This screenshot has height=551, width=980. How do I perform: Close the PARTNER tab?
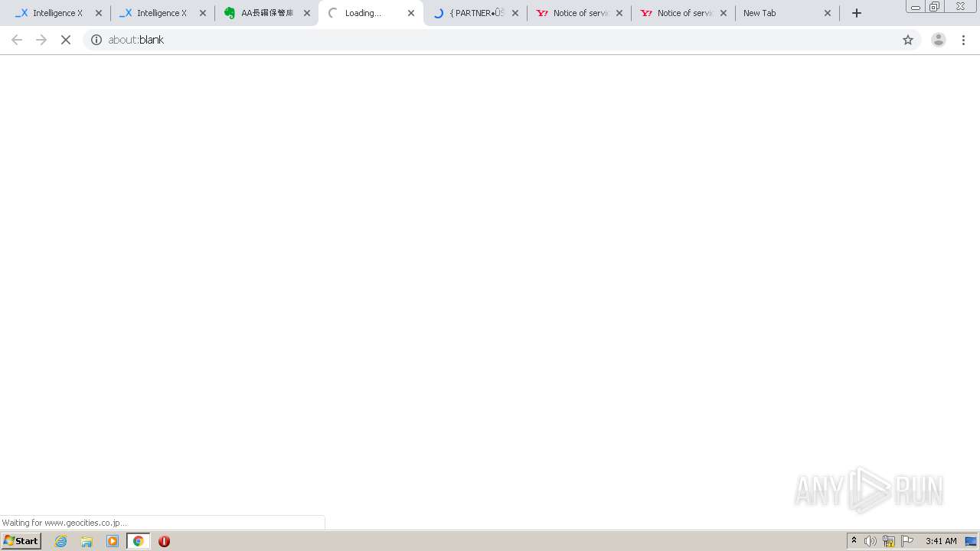click(515, 13)
